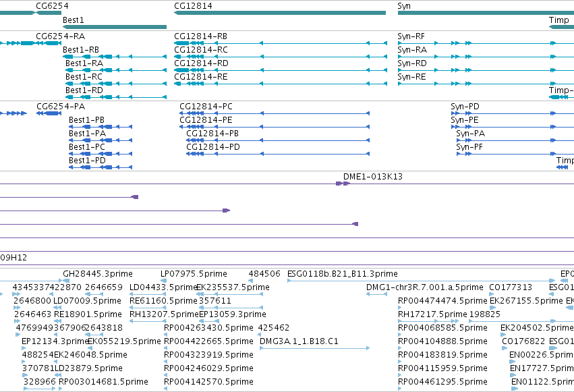Select Syn-RA transcript
Image resolution: width=574 pixels, height=392 pixels.
[x=486, y=57]
